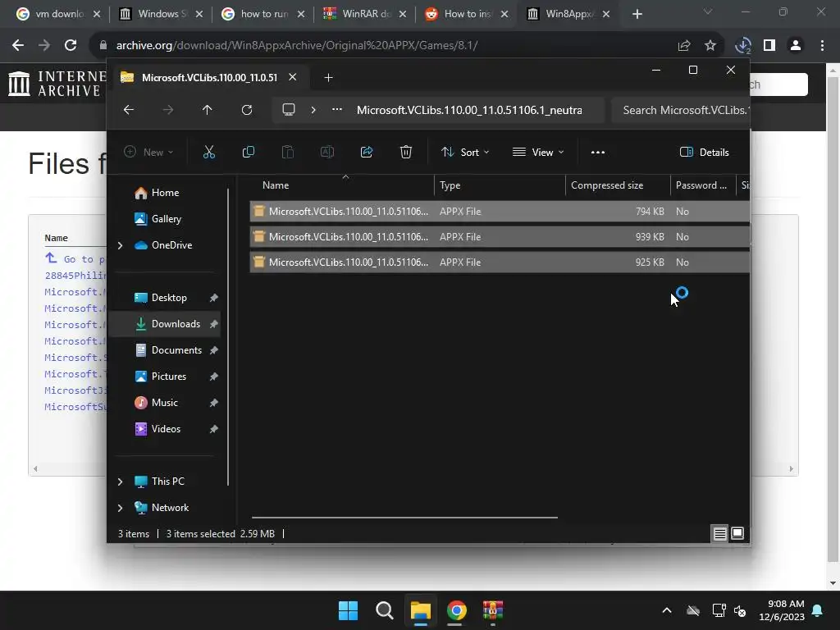Click the horizontal scrollbar in file list
This screenshot has height=630, width=840.
pos(404,518)
